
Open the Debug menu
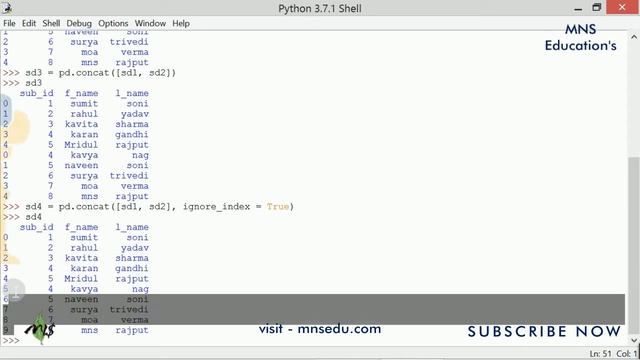pyautogui.click(x=79, y=23)
